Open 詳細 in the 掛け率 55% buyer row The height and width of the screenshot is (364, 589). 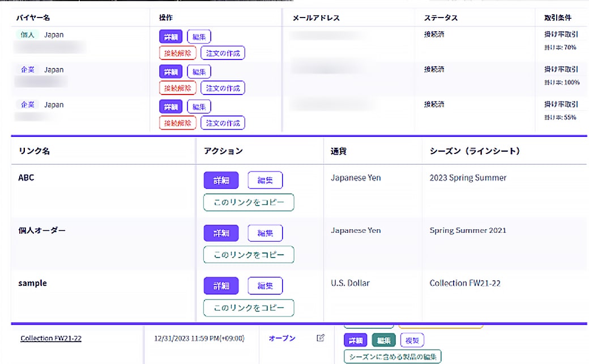click(x=171, y=106)
